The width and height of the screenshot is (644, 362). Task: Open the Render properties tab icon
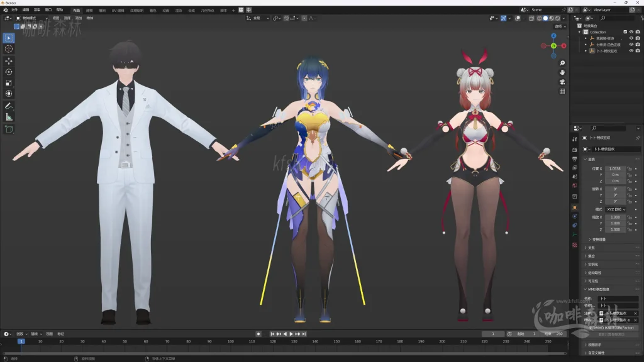pos(575,150)
